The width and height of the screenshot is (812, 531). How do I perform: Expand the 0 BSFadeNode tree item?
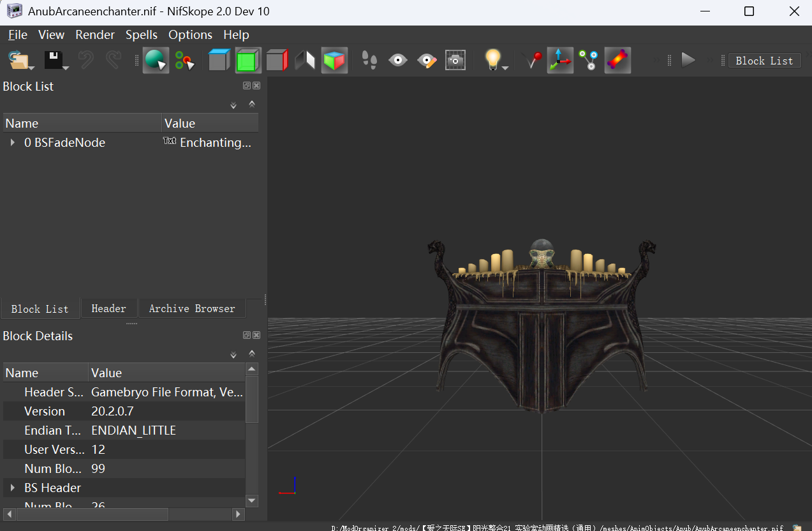(13, 142)
